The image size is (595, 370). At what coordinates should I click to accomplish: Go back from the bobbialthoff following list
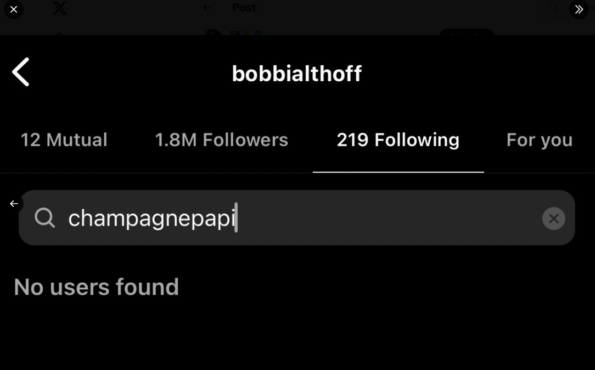21,72
